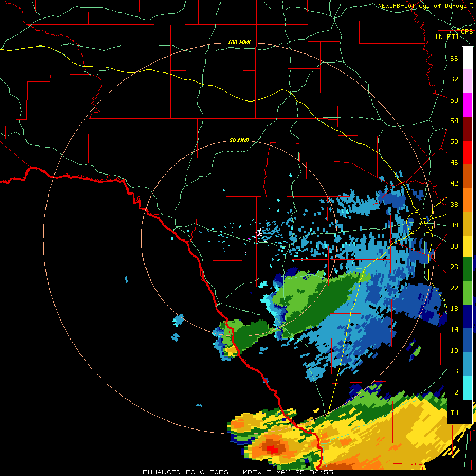Select the light green legend swatch
476x476 pixels.
click(x=467, y=293)
